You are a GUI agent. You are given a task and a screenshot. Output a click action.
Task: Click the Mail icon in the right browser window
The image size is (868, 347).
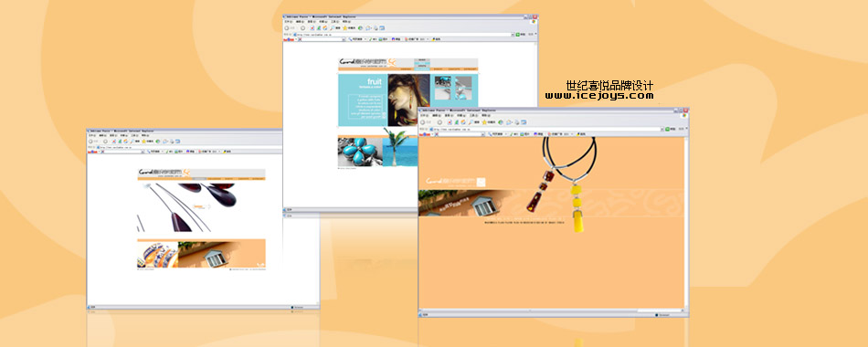coord(508,121)
